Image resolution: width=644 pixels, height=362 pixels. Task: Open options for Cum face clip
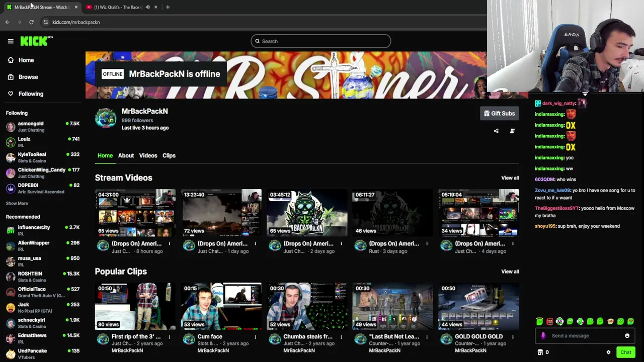pyautogui.click(x=255, y=337)
